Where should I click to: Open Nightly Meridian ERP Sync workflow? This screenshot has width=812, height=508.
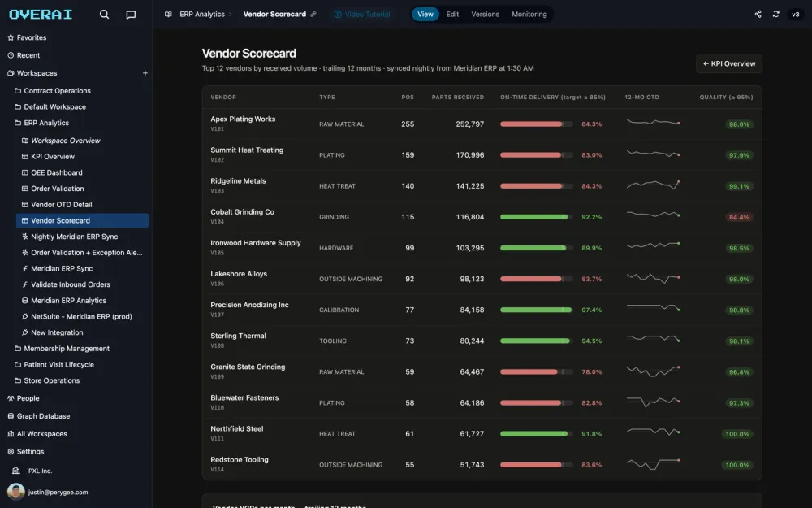tap(70, 237)
